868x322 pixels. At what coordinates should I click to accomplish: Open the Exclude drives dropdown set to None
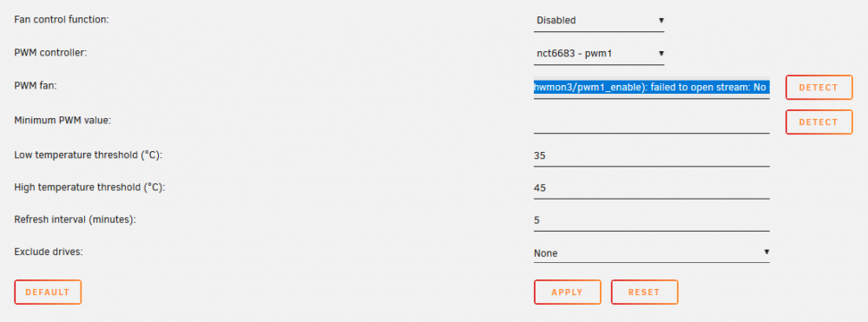tap(652, 253)
